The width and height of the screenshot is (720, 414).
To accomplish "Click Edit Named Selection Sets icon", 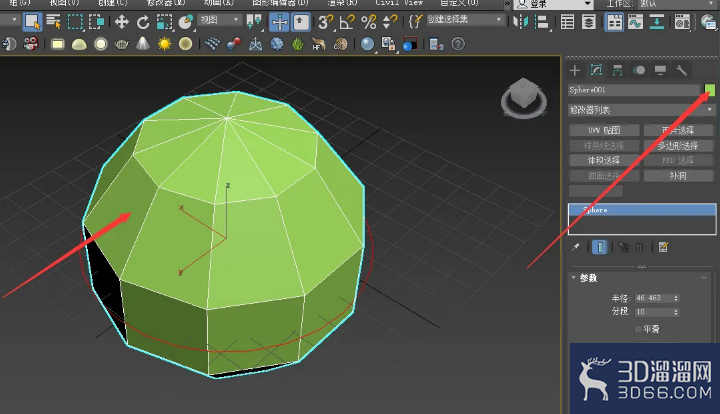I will pyautogui.click(x=416, y=22).
